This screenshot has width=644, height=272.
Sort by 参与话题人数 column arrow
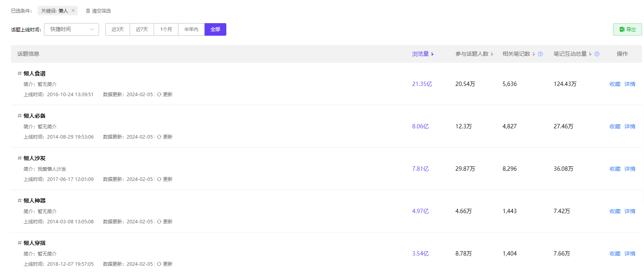click(x=492, y=54)
